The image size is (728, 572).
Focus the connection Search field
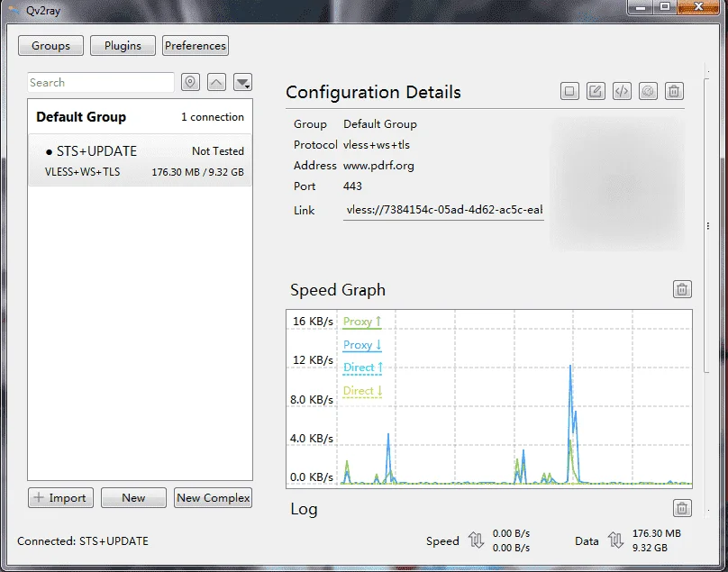[101, 83]
